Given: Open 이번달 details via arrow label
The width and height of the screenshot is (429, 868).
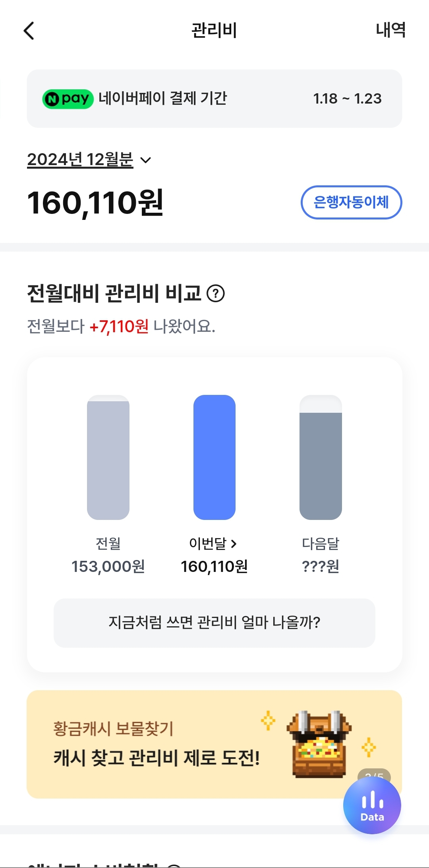Looking at the screenshot, I should click(x=213, y=543).
